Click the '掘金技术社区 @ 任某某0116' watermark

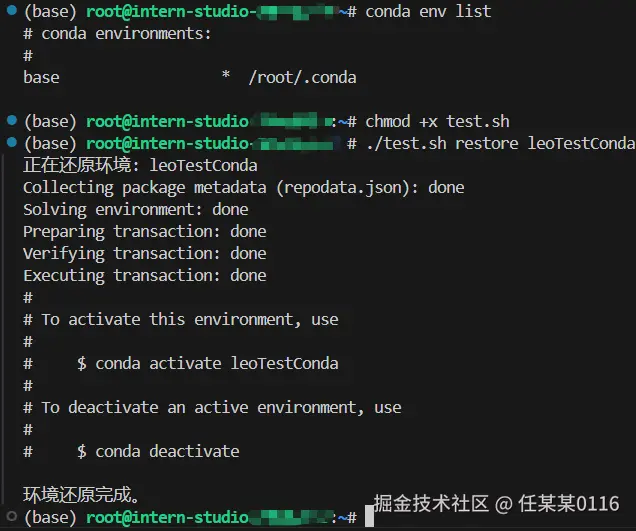click(496, 503)
